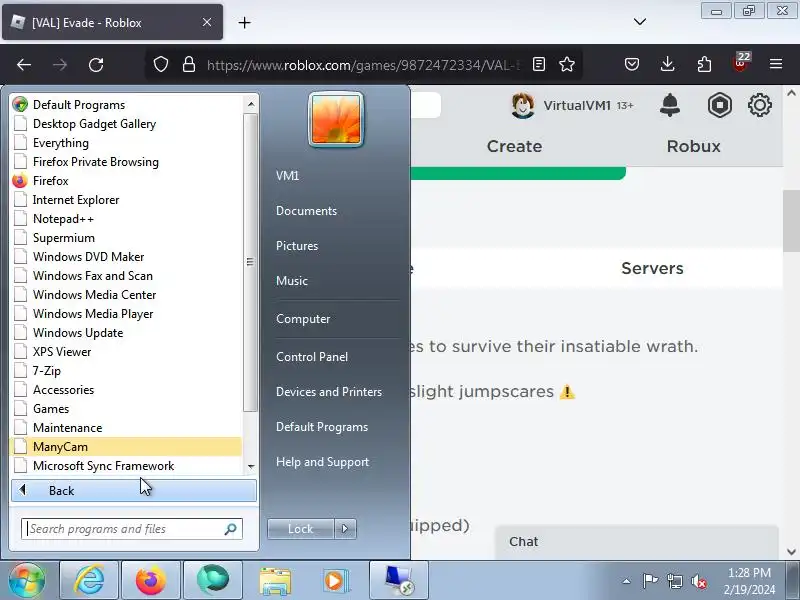Expand the 7-Zip folder
The width and height of the screenshot is (800, 600).
pyautogui.click(x=127, y=371)
